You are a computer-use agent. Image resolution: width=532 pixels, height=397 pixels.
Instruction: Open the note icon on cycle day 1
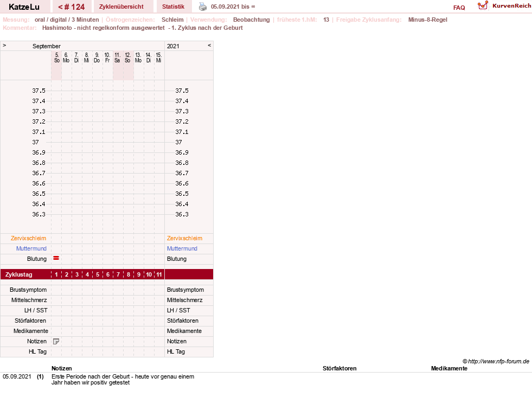click(x=56, y=341)
